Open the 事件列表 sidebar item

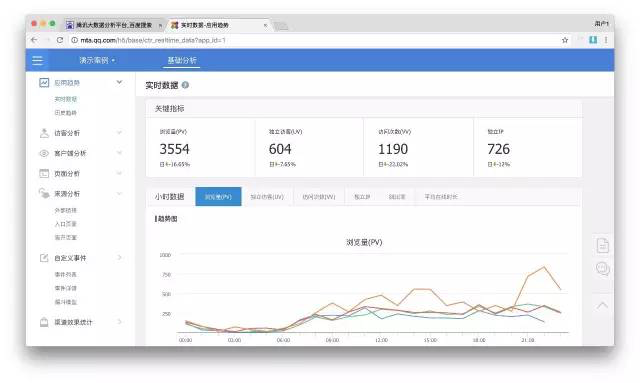tap(66, 274)
